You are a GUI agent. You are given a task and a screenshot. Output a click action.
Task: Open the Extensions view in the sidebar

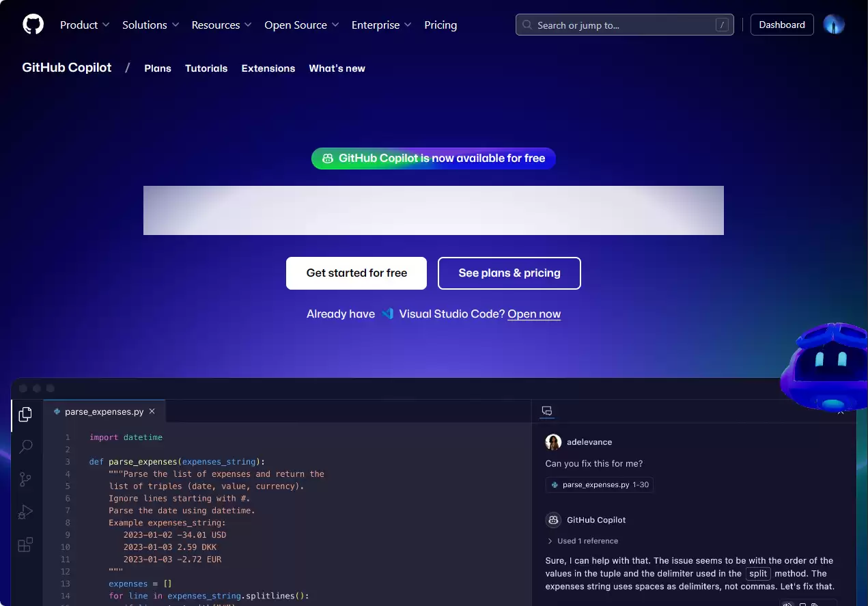point(25,545)
